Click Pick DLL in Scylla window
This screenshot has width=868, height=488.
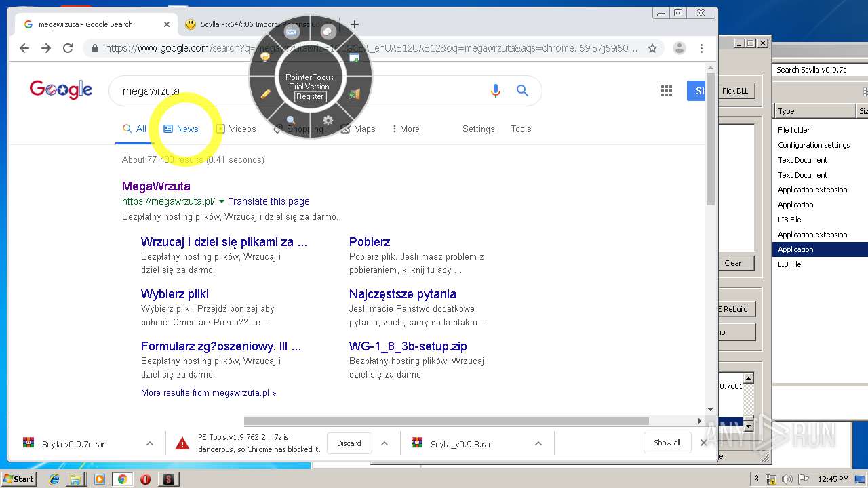735,91
